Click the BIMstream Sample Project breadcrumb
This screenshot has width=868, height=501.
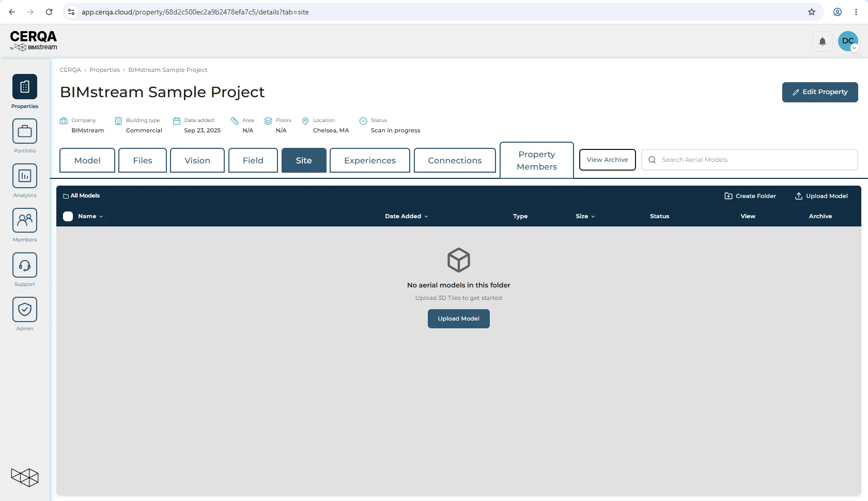tap(168, 70)
